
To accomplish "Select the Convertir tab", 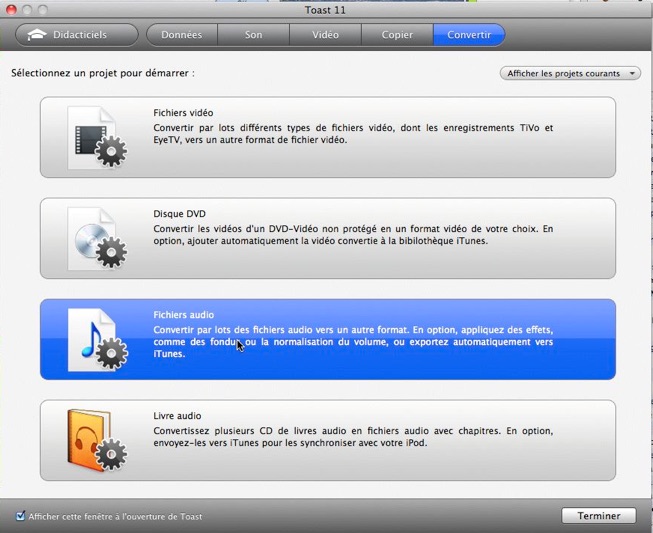I will (469, 35).
